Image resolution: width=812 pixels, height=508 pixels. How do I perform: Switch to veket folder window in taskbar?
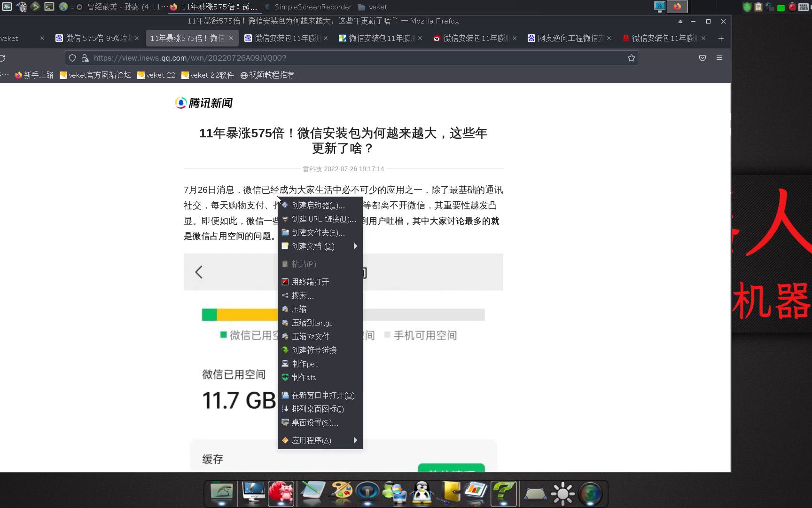click(373, 7)
